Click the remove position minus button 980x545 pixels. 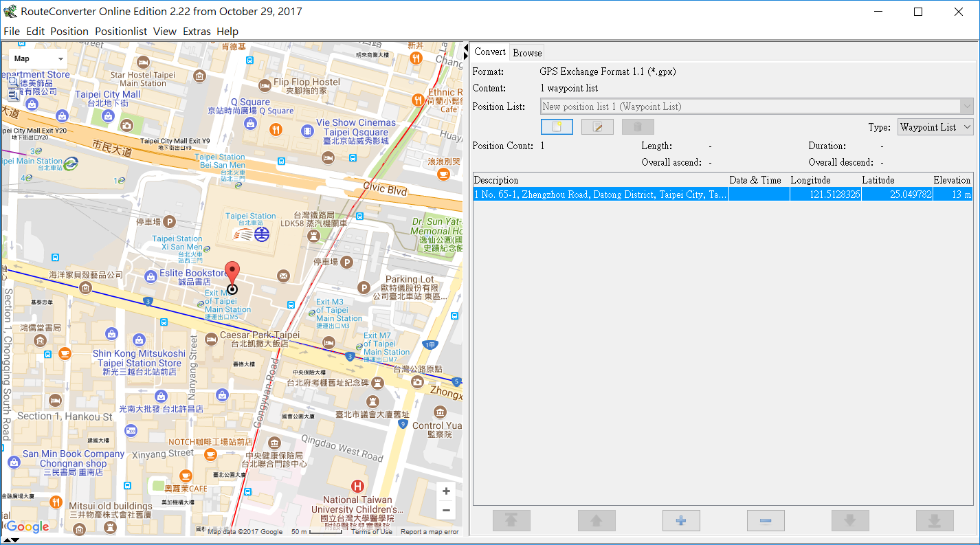click(766, 521)
